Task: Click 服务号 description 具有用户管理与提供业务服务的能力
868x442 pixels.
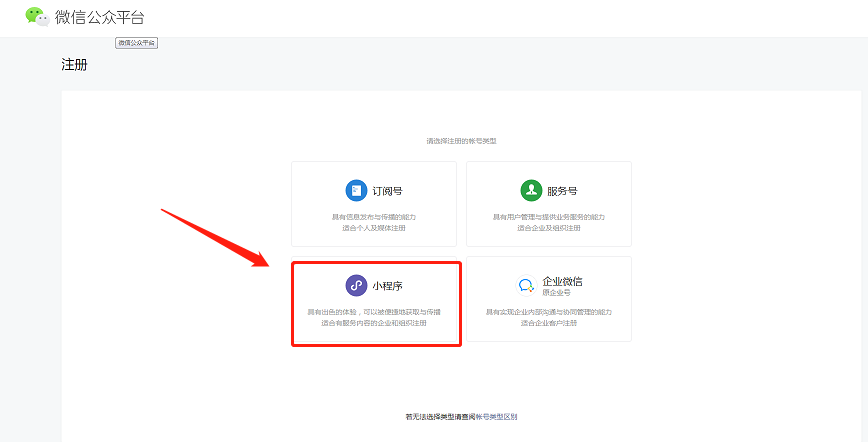Action: point(549,217)
